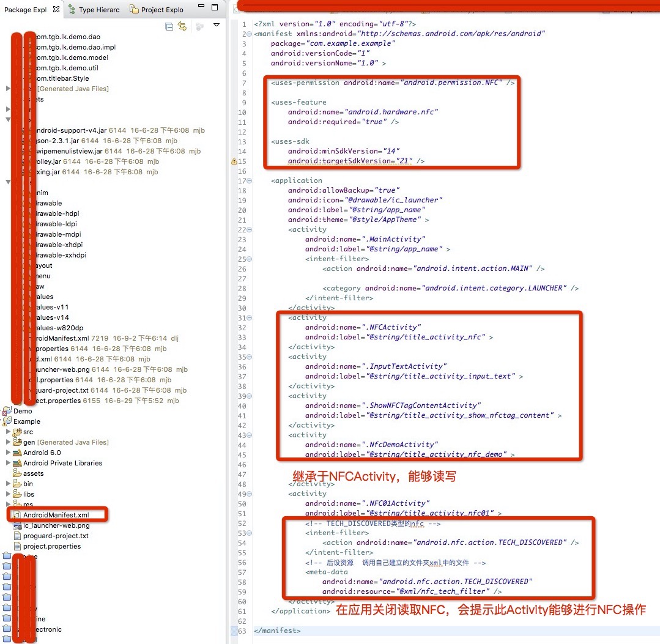Switch to the Package Explorer tab
The height and width of the screenshot is (644, 660).
(x=25, y=10)
